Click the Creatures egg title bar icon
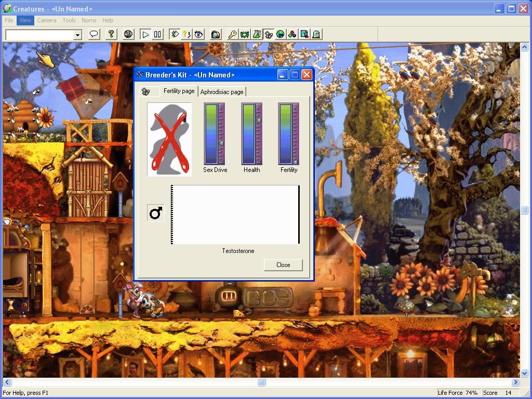Image resolution: width=532 pixels, height=399 pixels. (x=7, y=8)
